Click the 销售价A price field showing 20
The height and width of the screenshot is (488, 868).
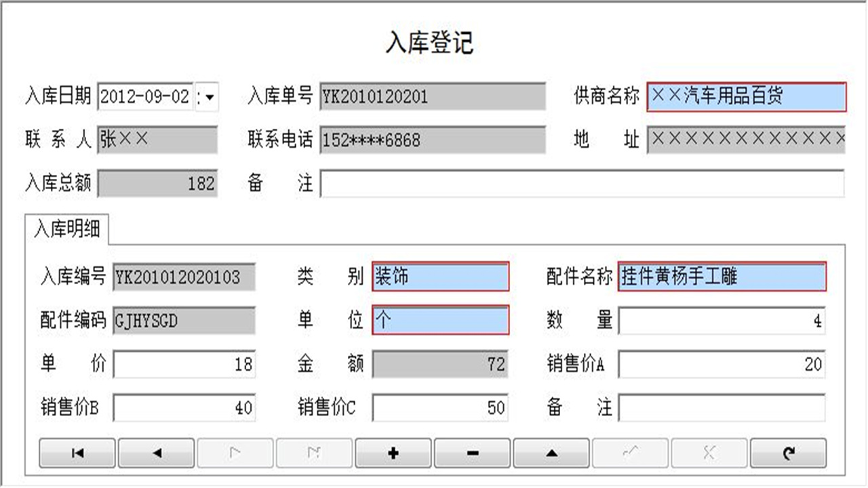722,364
